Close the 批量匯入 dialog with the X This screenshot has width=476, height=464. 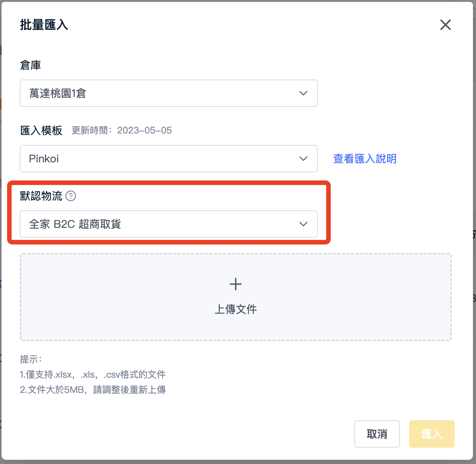click(x=445, y=25)
